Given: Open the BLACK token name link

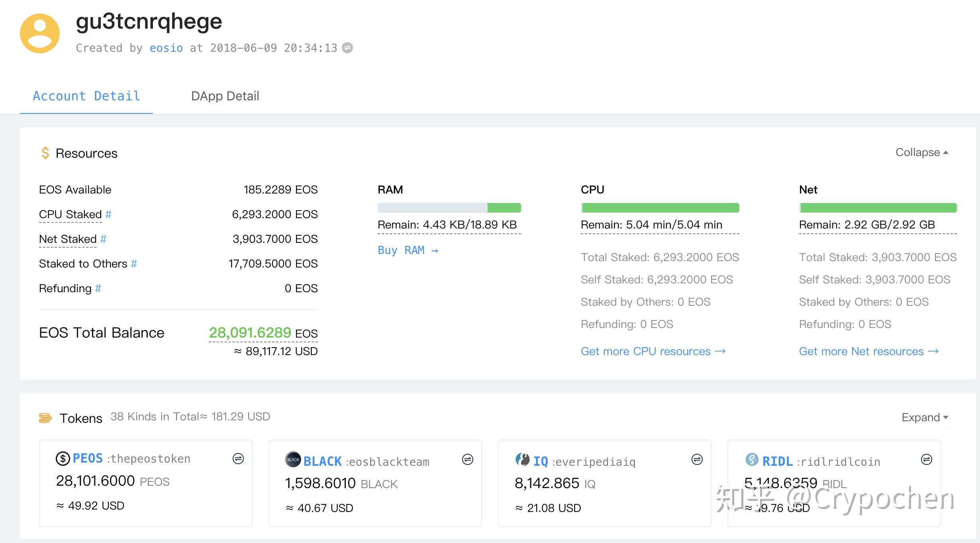Looking at the screenshot, I should (x=323, y=461).
